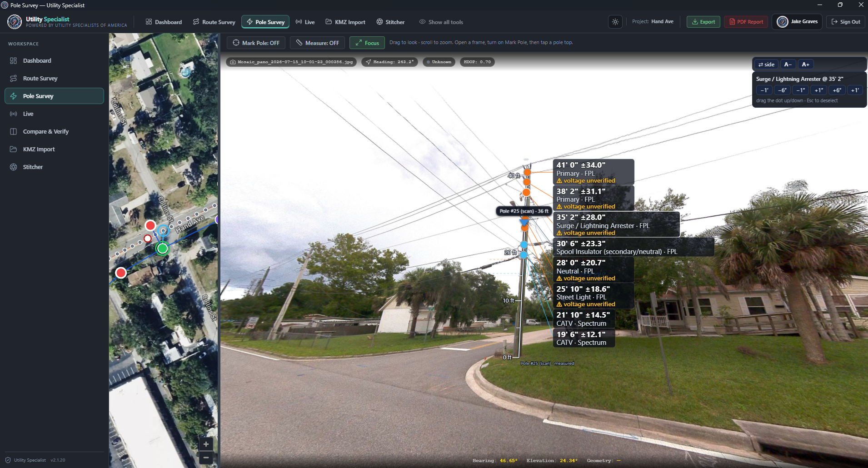The image size is (868, 468).
Task: Select Pole Survey top tab
Action: [x=265, y=22]
